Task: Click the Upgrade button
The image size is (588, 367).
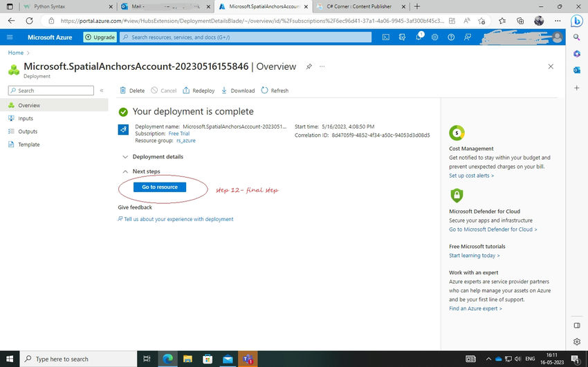Action: pos(100,37)
